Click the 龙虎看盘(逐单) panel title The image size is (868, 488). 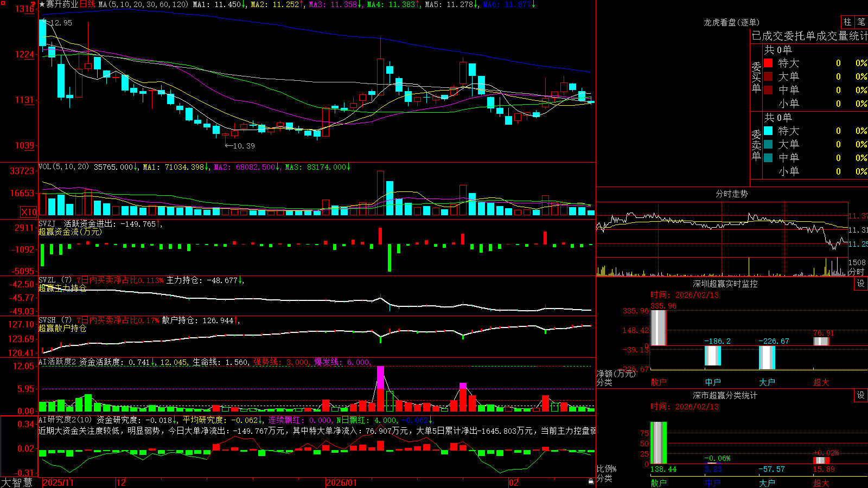[731, 22]
